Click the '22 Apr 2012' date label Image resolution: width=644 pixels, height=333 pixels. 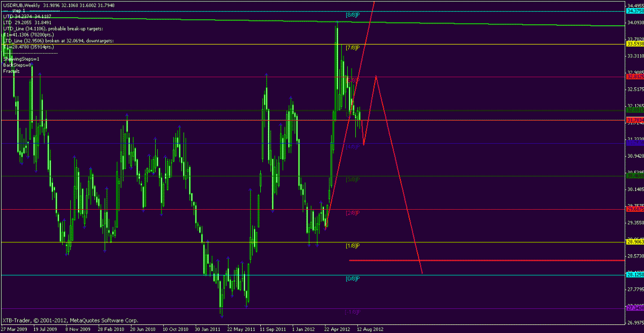(337, 328)
